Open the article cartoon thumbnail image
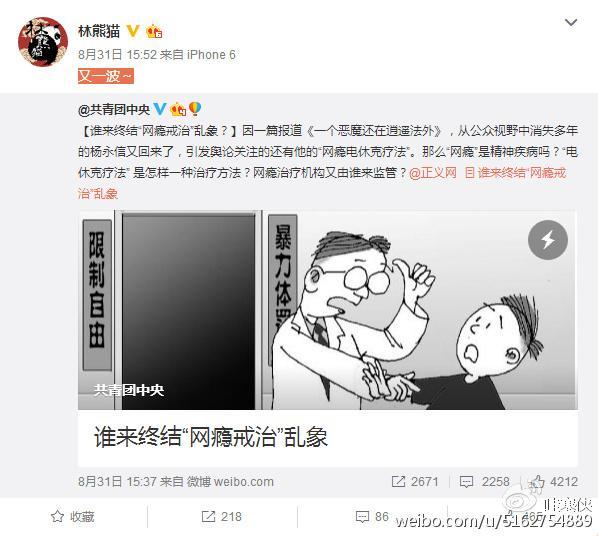 pyautogui.click(x=328, y=310)
